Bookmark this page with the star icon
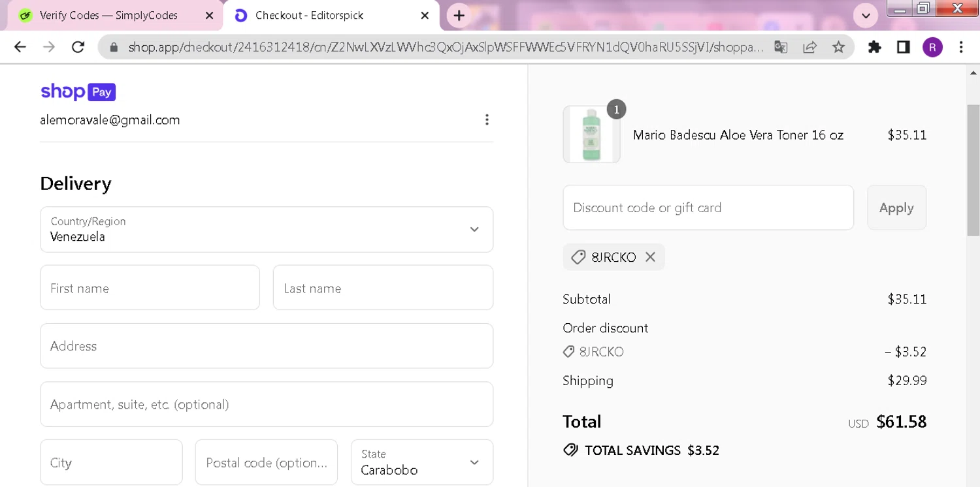Image resolution: width=980 pixels, height=487 pixels. (x=838, y=47)
